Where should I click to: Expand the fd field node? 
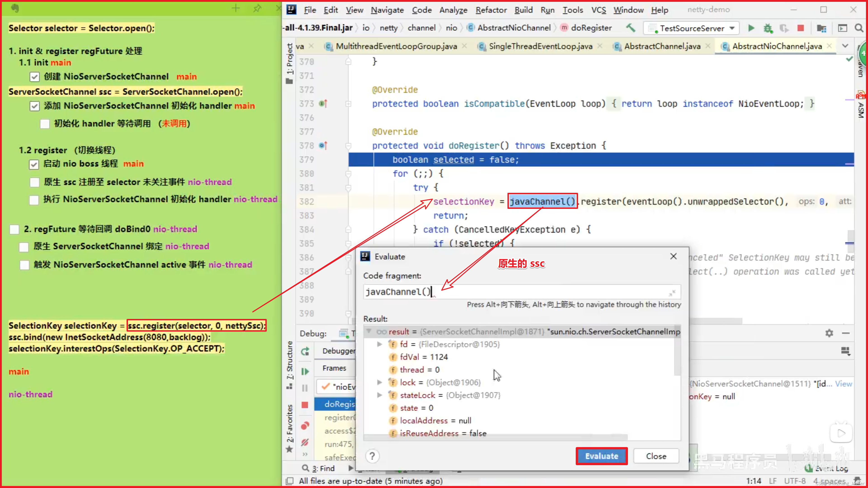(x=380, y=344)
